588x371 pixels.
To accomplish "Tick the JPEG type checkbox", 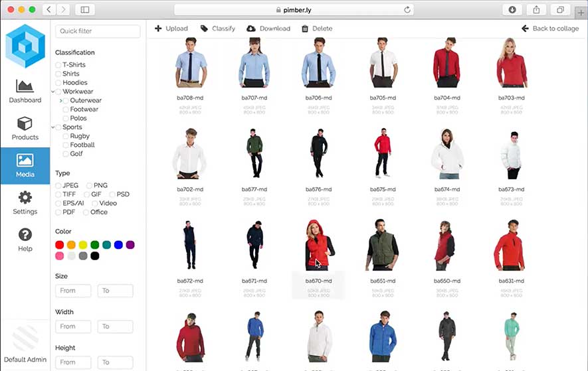I will point(58,186).
